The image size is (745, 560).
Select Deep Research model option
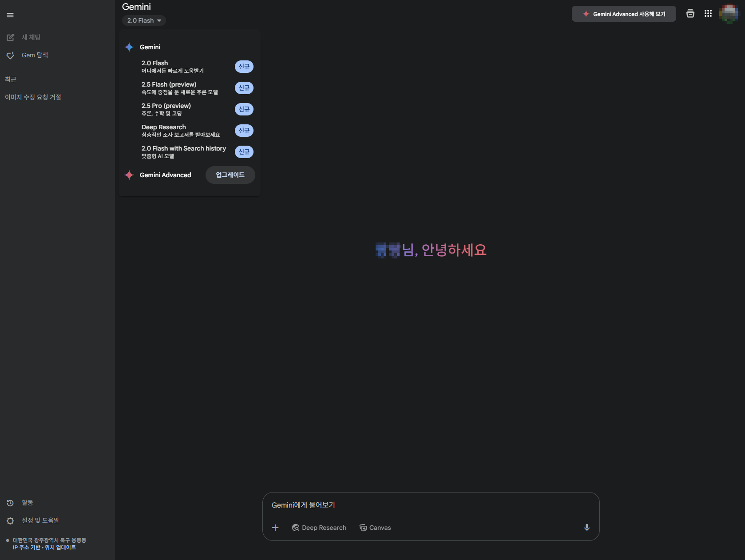pos(190,131)
